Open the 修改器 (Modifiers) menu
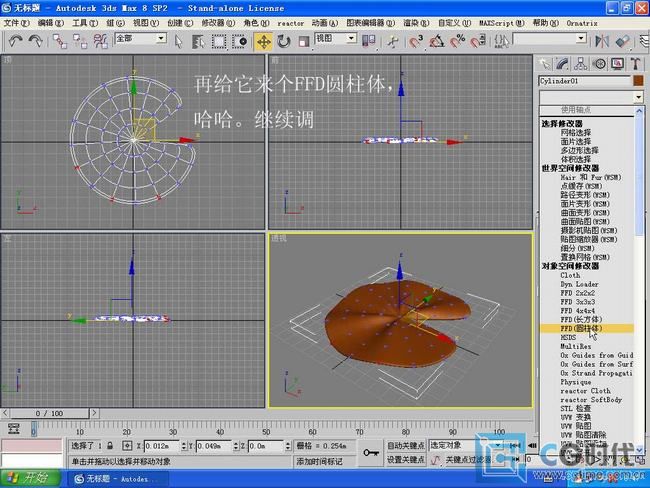This screenshot has height=488, width=650. [x=218, y=23]
